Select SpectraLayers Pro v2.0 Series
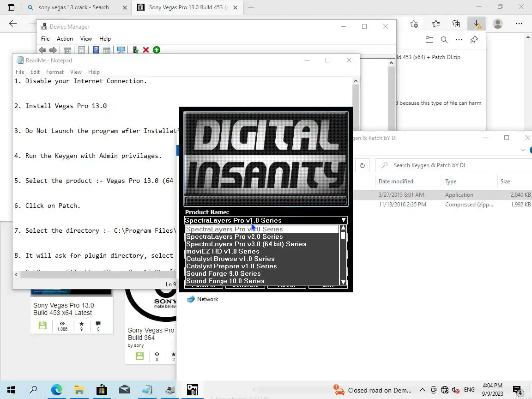Image resolution: width=532 pixels, height=399 pixels. [x=262, y=237]
